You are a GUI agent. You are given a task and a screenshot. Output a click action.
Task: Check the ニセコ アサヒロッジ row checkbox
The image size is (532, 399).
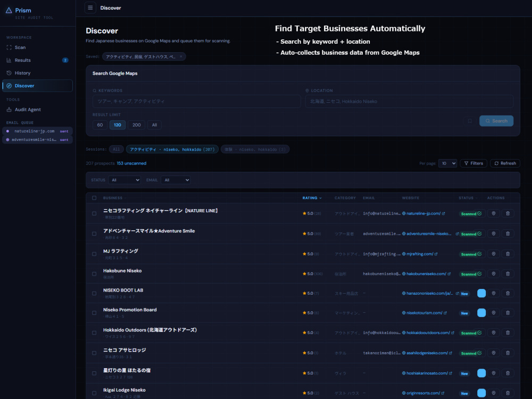[94, 353]
